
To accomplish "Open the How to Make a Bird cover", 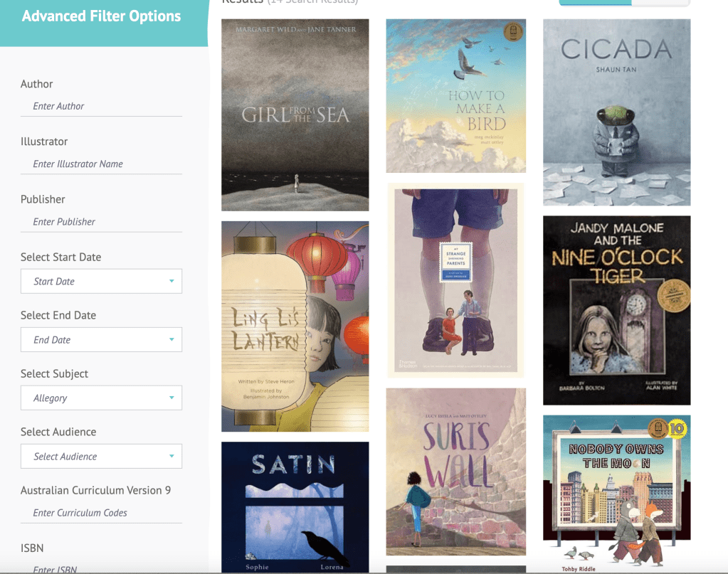I will (456, 95).
